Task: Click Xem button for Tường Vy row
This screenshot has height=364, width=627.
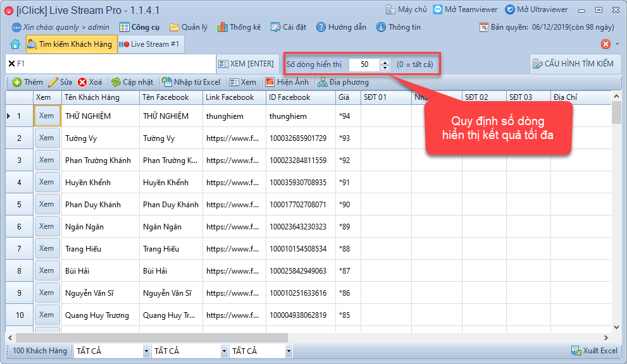Action: pyautogui.click(x=47, y=138)
